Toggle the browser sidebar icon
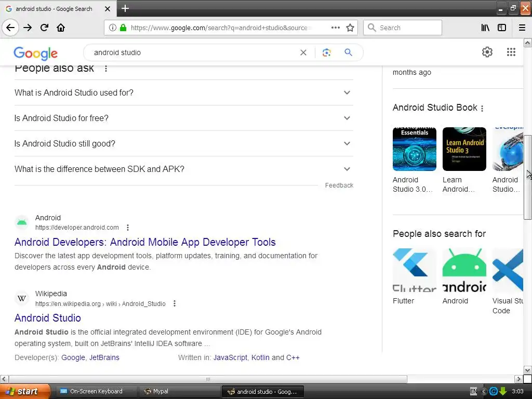Viewport: 532px width, 399px height. (x=502, y=28)
